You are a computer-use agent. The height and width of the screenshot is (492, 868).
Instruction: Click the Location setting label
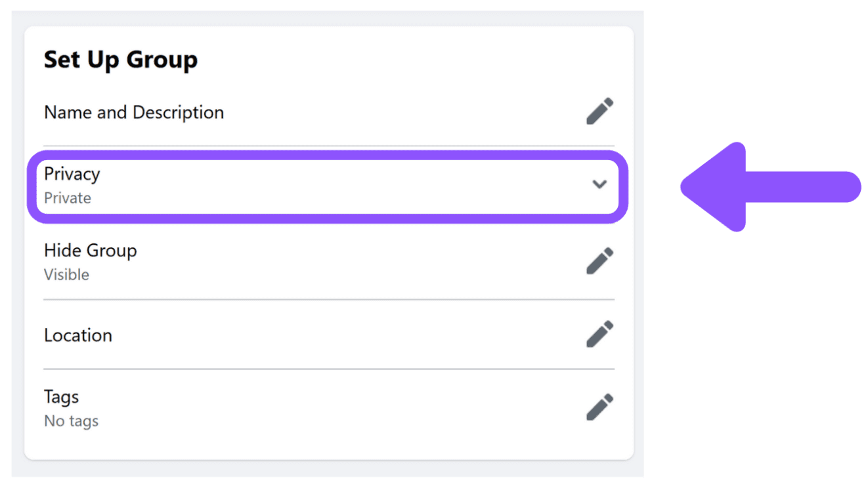click(78, 335)
